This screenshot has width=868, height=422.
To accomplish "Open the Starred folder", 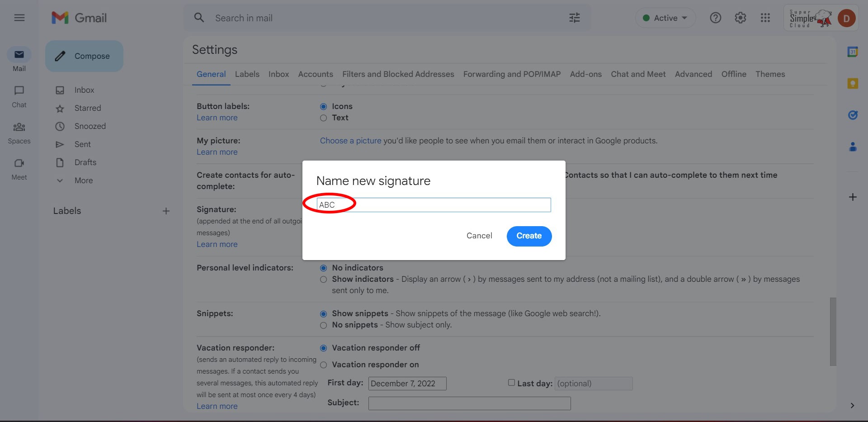I will 88,108.
